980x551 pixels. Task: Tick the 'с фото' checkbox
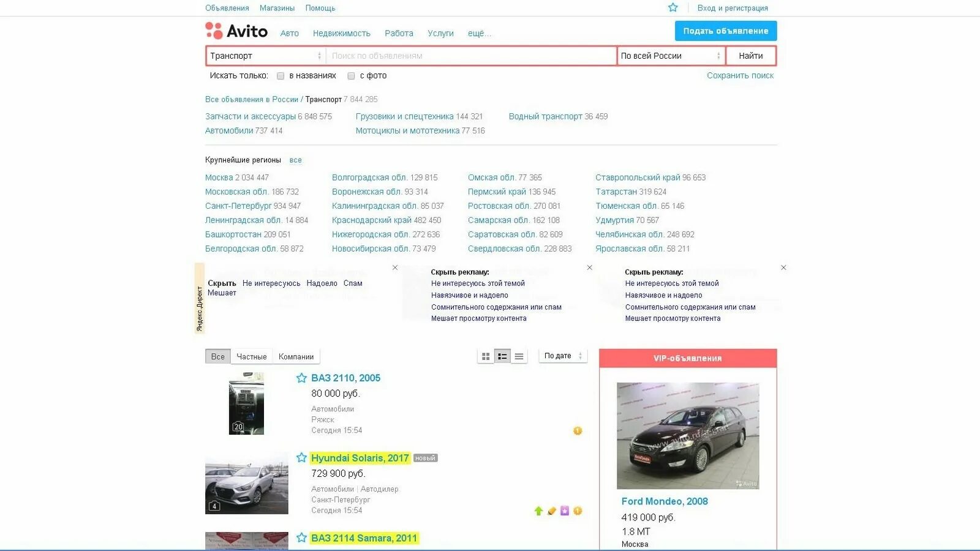[x=351, y=76]
